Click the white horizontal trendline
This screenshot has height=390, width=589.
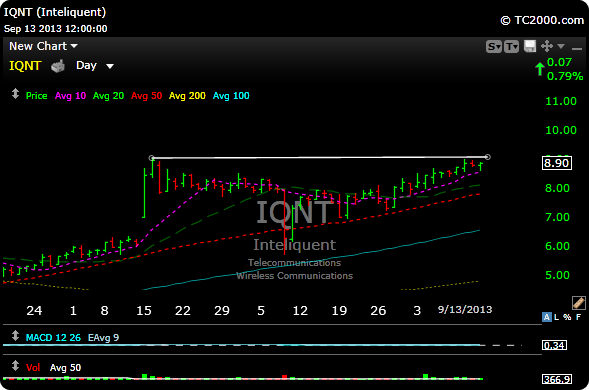coord(319,157)
